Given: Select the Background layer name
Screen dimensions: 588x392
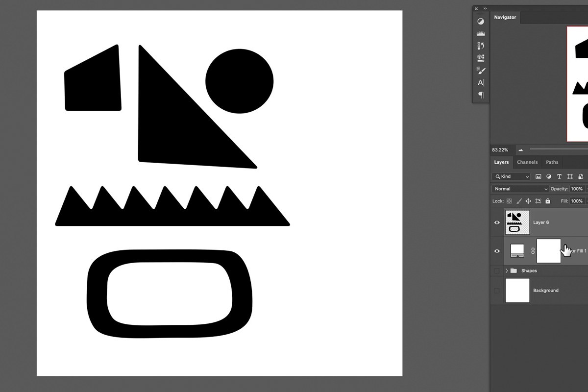Looking at the screenshot, I should (546, 291).
